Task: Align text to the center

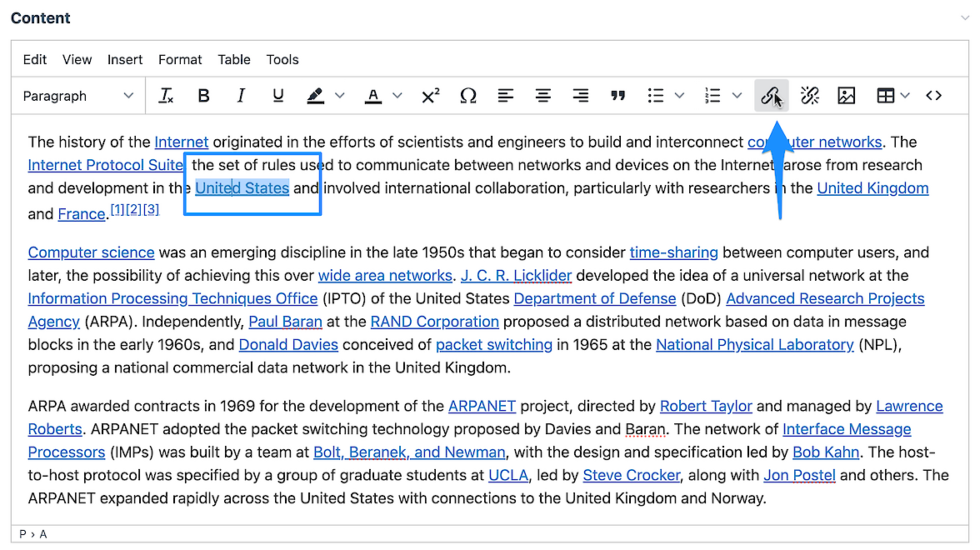Action: pyautogui.click(x=543, y=96)
